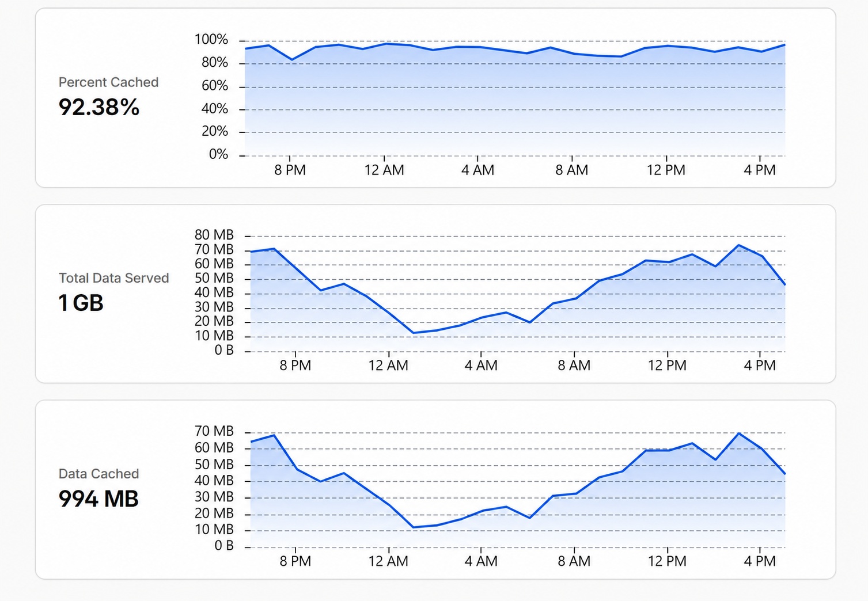Click 8 AM on the Percent Cached chart
Image resolution: width=868 pixels, height=601 pixels.
(571, 170)
